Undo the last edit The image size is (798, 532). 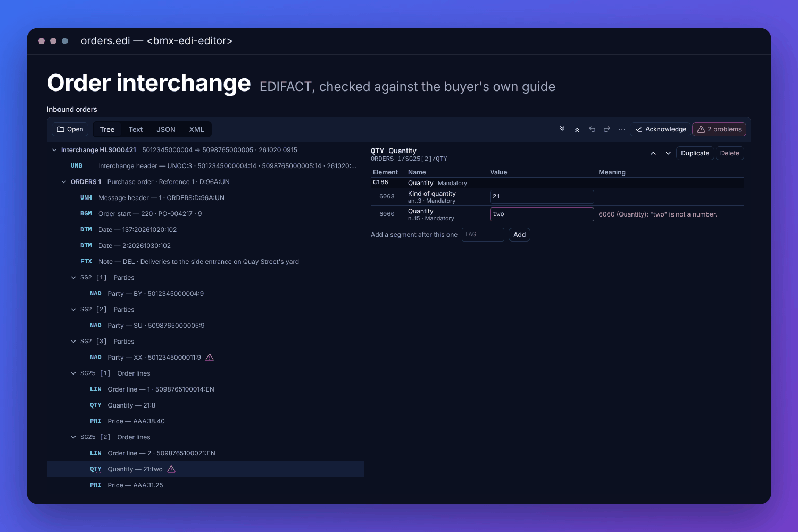click(x=592, y=129)
